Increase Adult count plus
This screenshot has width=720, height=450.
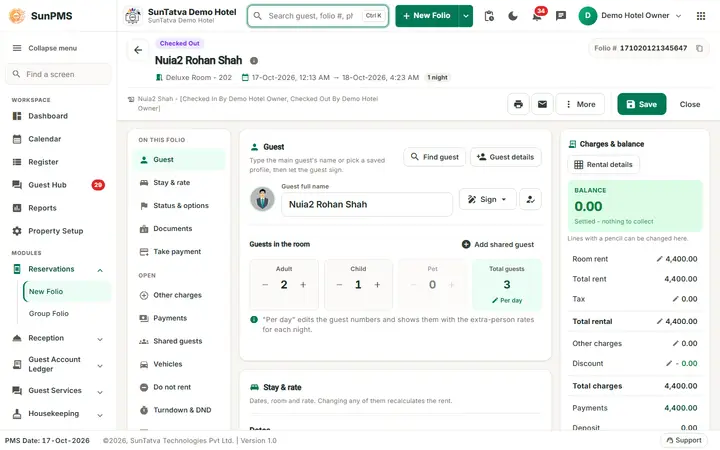click(x=303, y=285)
